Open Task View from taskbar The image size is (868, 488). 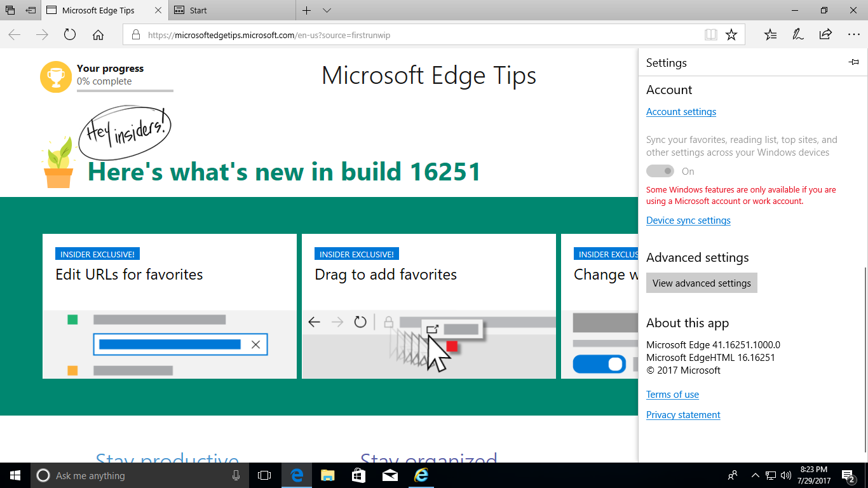click(x=264, y=475)
